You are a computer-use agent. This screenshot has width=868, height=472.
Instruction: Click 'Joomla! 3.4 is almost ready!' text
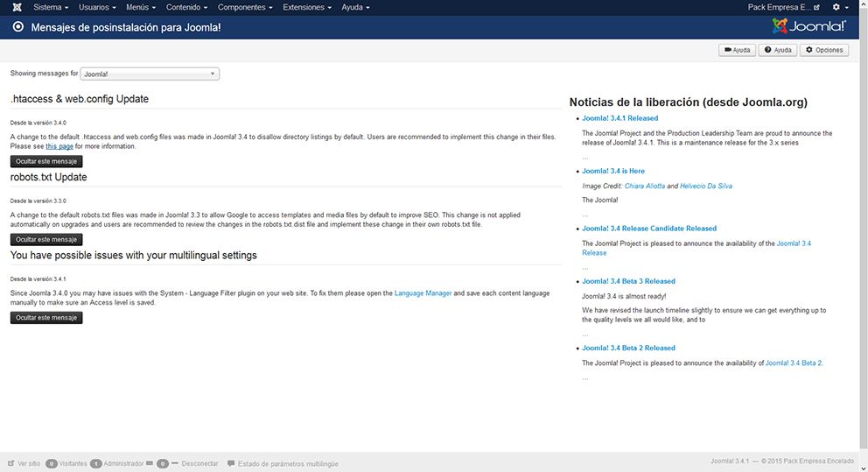click(x=624, y=296)
